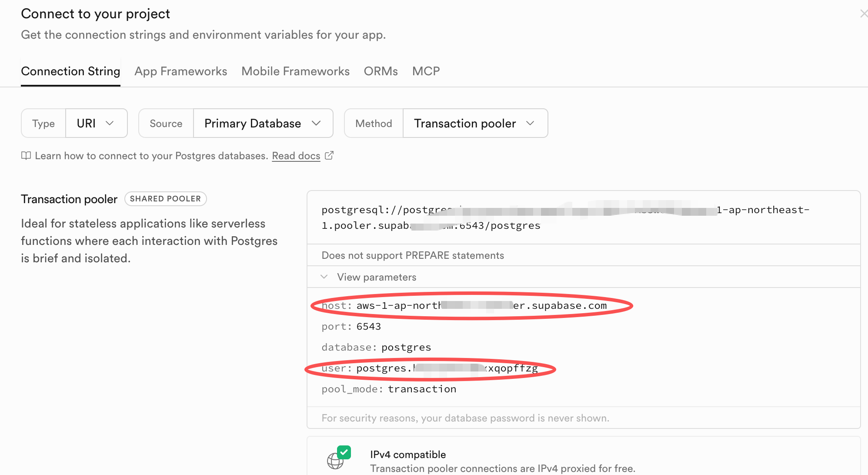
Task: Open the Source Primary Database dropdown
Action: click(x=263, y=124)
